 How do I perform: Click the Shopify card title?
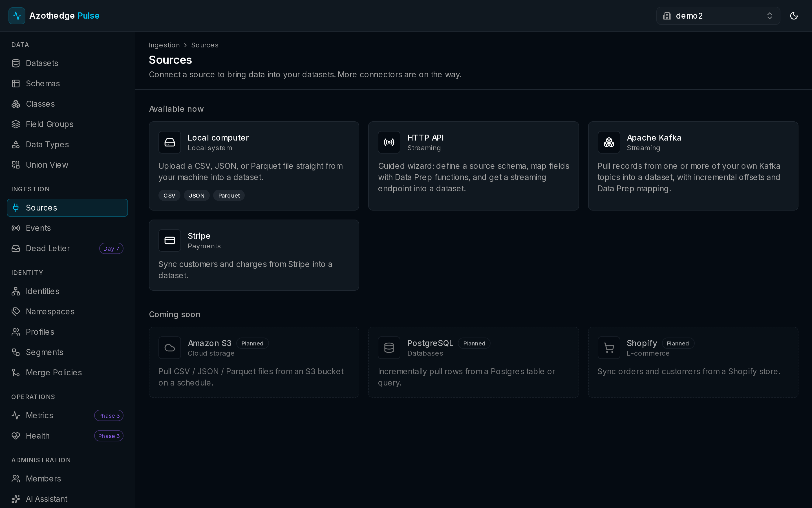tap(642, 343)
